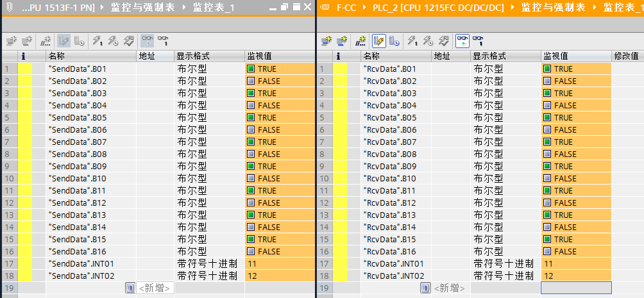Click Modify with trigger icon in RcvData toolbar
644x298 pixels.
pos(428,41)
